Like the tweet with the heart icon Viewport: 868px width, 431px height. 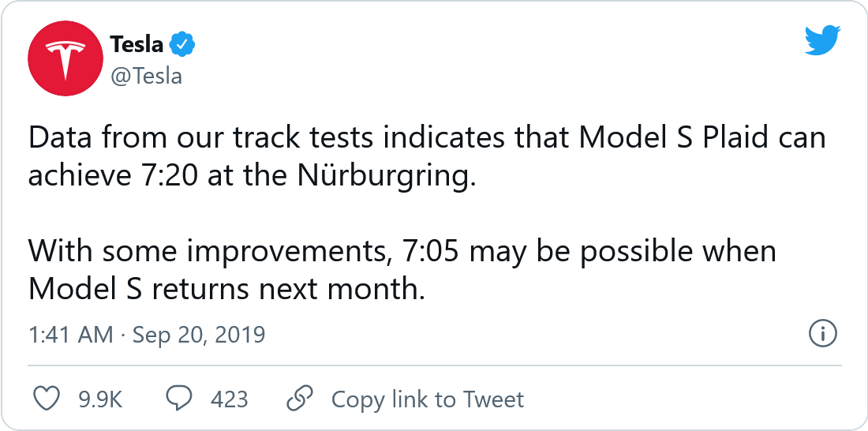(x=48, y=399)
